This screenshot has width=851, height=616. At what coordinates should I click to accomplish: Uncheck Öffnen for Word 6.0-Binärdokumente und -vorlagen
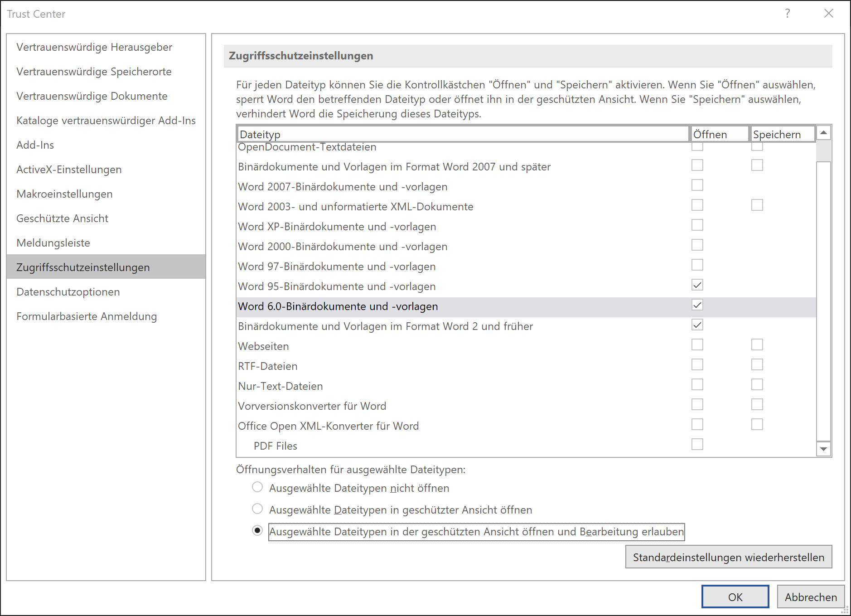(697, 305)
